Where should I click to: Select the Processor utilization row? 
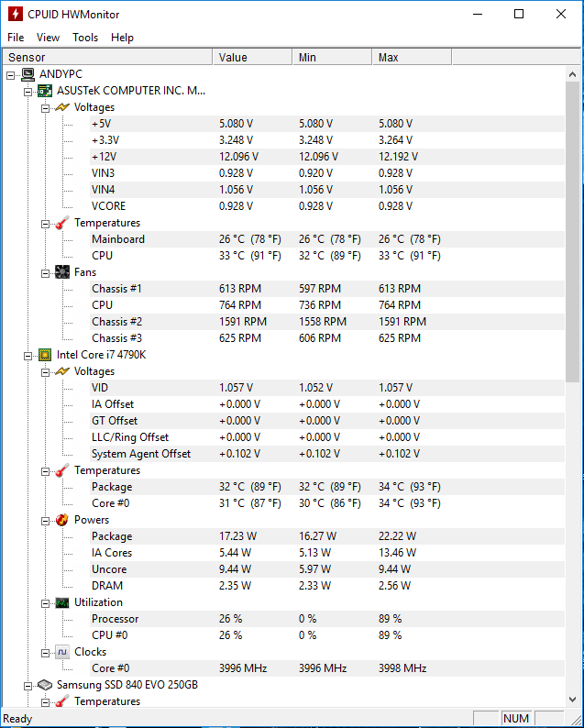(327, 619)
